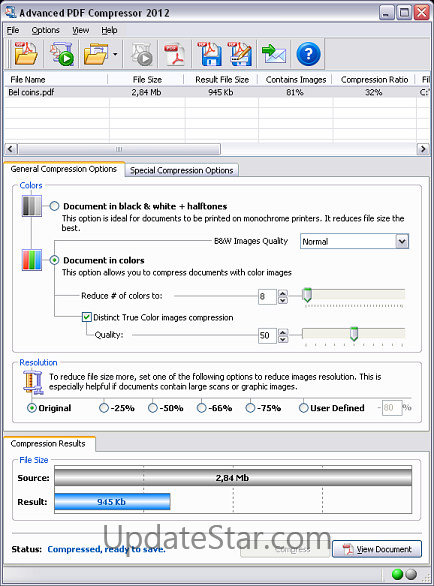
Task: Click the file list scroll right arrow
Action: (423, 149)
